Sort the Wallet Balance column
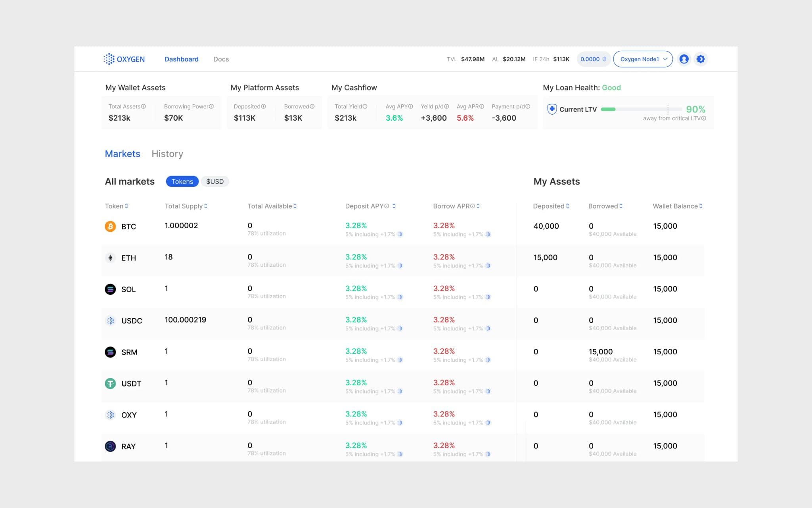Image resolution: width=812 pixels, height=508 pixels. 701,206
